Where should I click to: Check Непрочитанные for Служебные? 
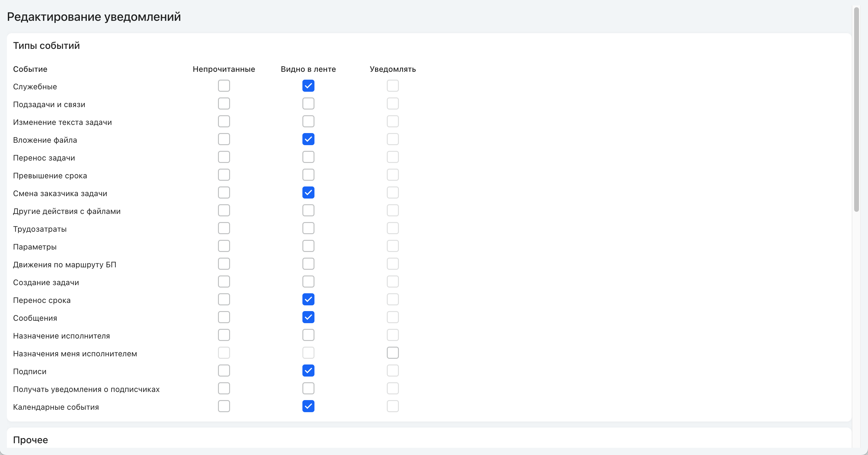[224, 86]
